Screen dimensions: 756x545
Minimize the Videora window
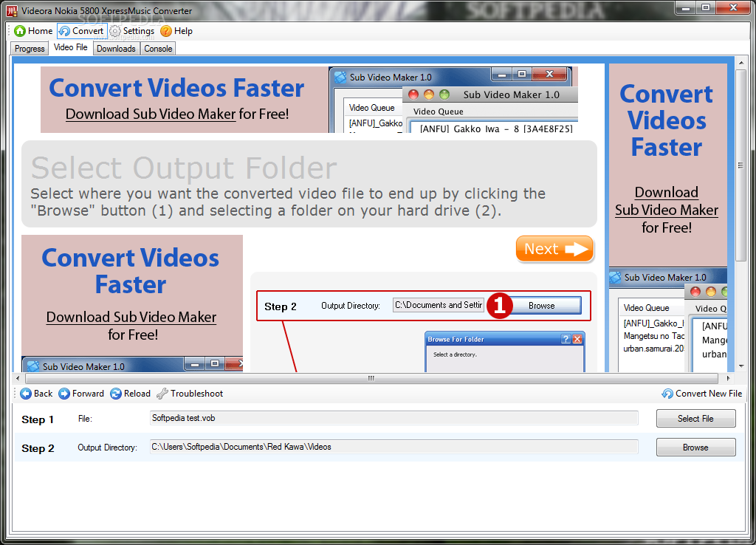[686, 7]
